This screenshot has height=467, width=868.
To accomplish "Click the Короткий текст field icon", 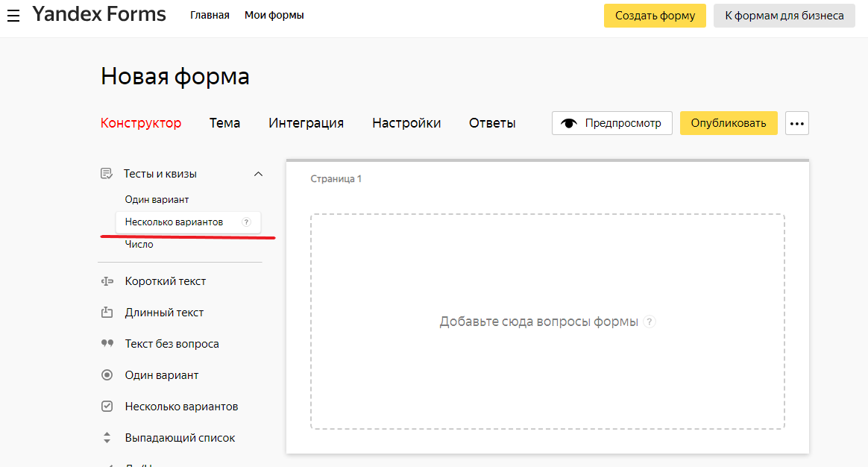I will [x=107, y=281].
